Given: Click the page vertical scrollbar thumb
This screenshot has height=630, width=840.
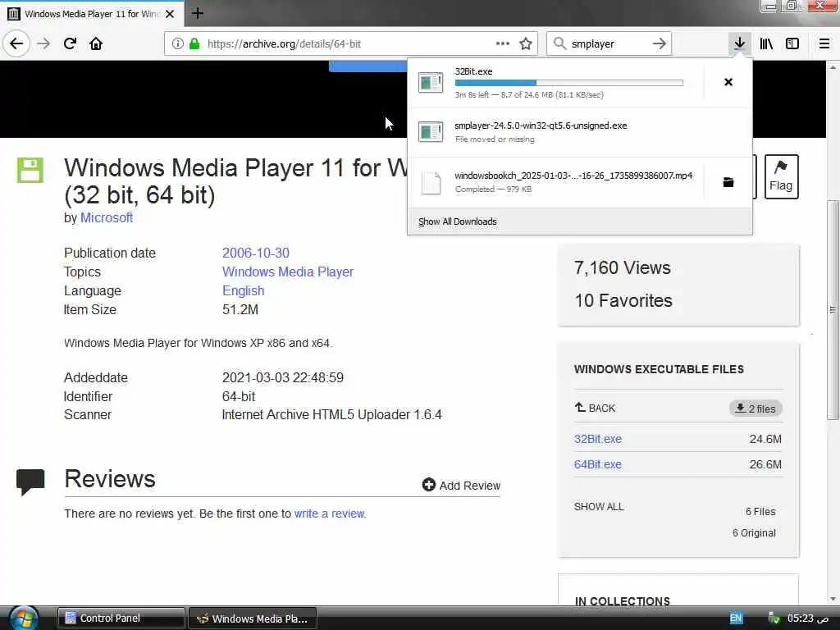Looking at the screenshot, I should point(832,309).
